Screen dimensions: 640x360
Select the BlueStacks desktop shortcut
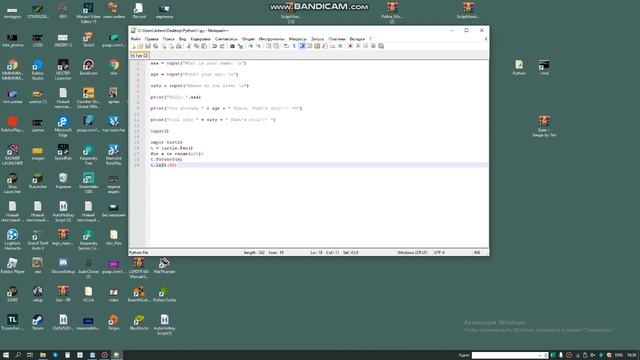pos(139,322)
